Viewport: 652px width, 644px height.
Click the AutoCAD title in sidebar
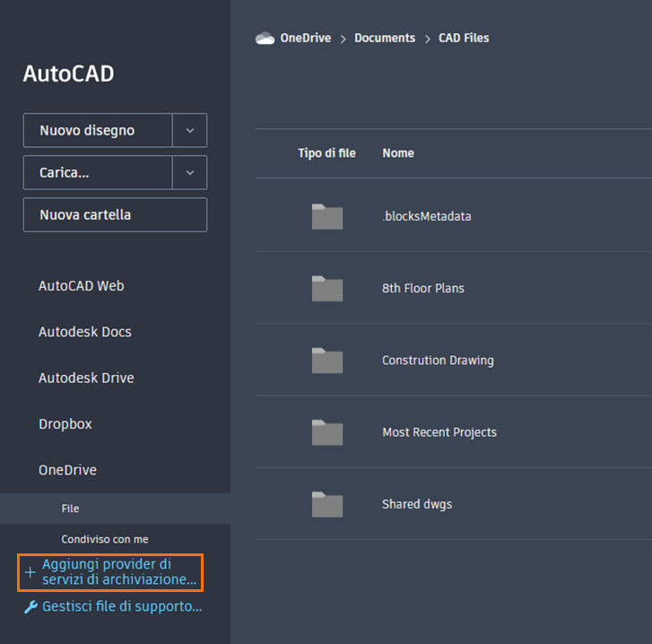point(69,74)
